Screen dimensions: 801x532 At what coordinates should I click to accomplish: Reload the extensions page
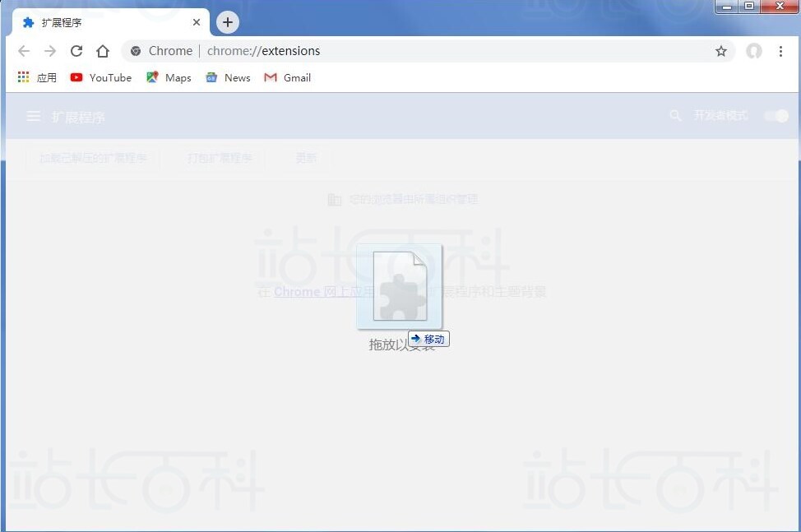tap(76, 51)
